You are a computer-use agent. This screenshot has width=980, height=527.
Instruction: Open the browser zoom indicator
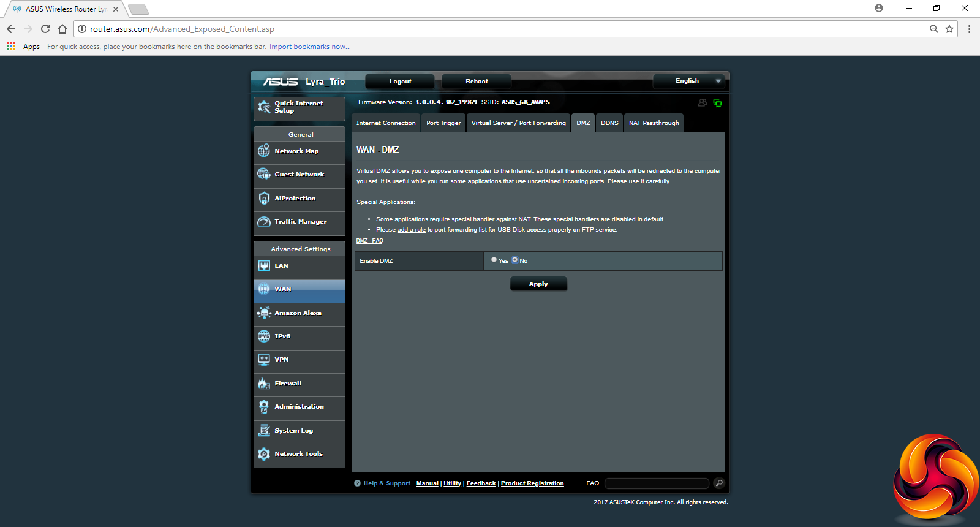[934, 29]
